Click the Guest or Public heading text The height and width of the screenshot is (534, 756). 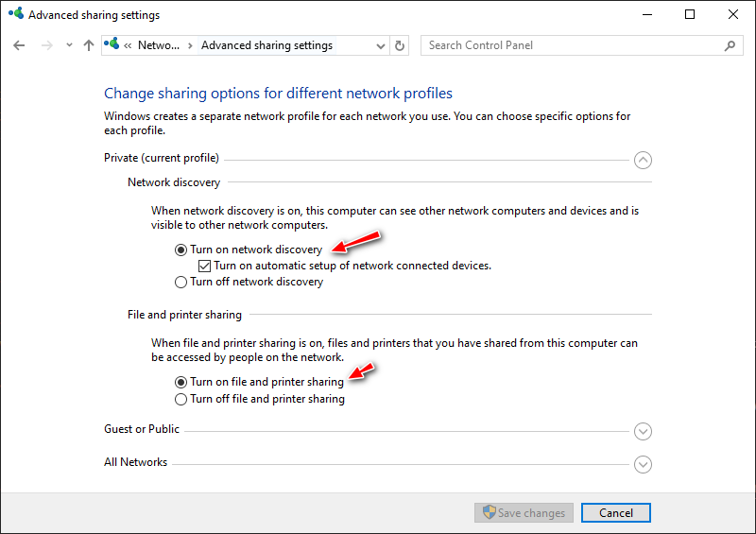point(142,429)
